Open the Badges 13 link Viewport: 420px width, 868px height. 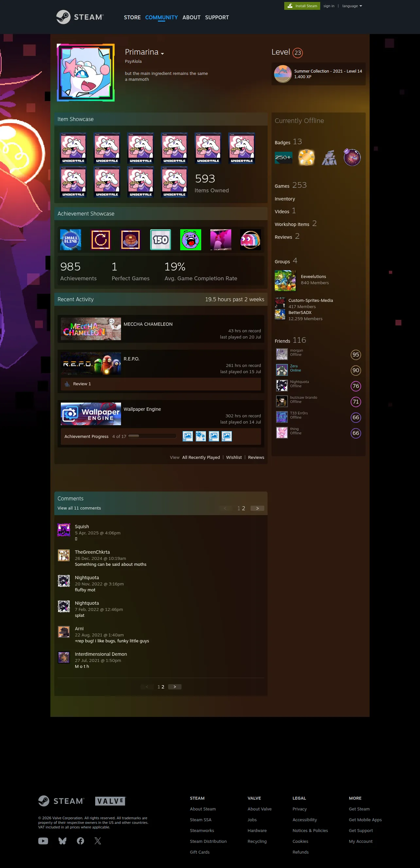(288, 142)
